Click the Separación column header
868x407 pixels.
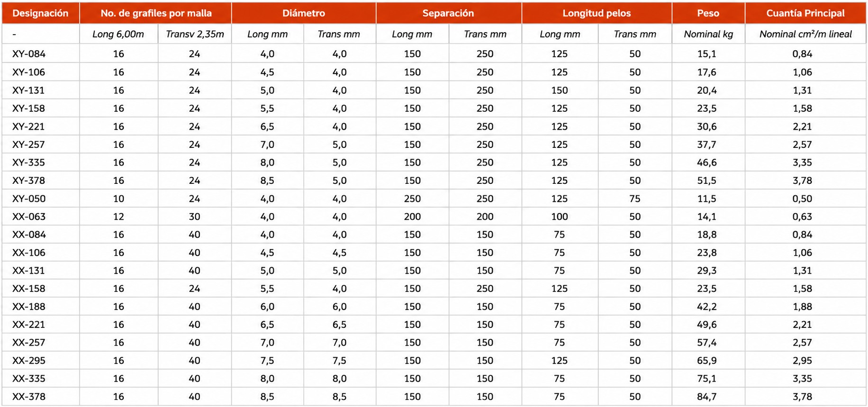(x=449, y=13)
